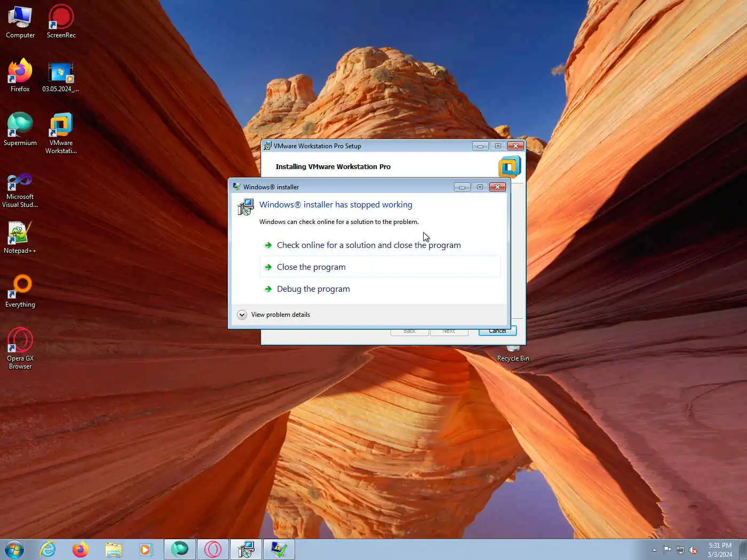The image size is (747, 560).
Task: Minimize the VMware Workstation Pro Setup window
Action: coord(480,146)
